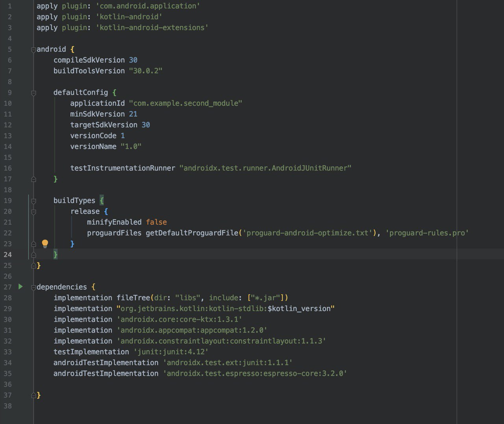Click fileTree call on line 28

133,298
